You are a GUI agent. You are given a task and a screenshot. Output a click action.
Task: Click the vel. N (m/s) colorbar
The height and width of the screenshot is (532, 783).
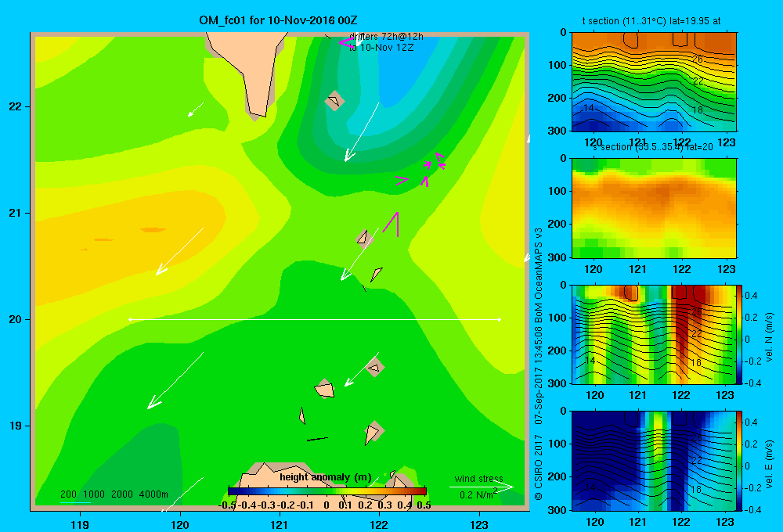pyautogui.click(x=739, y=334)
